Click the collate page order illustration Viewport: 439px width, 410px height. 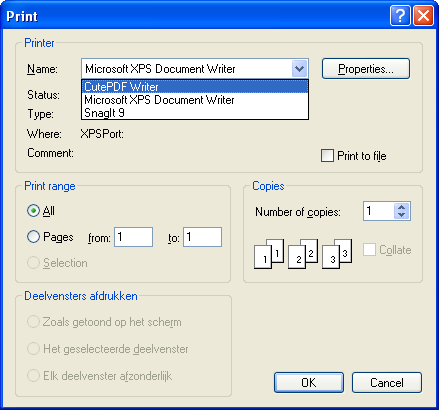[x=303, y=254]
